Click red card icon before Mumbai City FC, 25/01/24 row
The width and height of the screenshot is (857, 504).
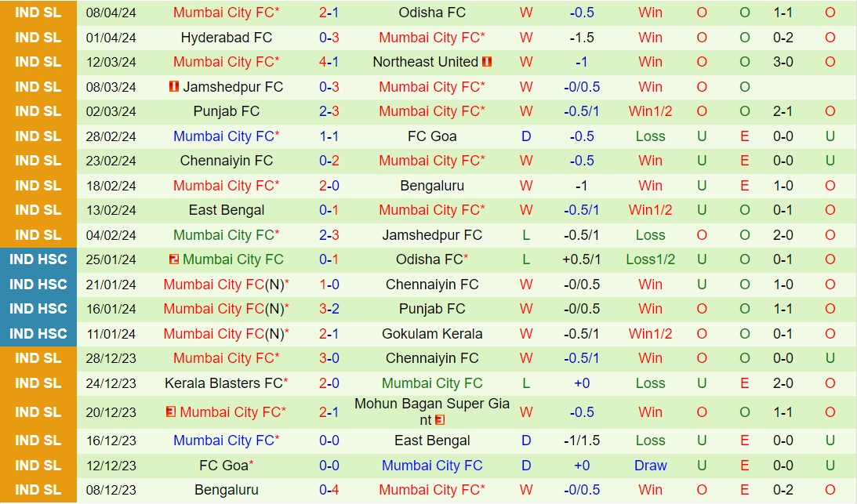(174, 259)
